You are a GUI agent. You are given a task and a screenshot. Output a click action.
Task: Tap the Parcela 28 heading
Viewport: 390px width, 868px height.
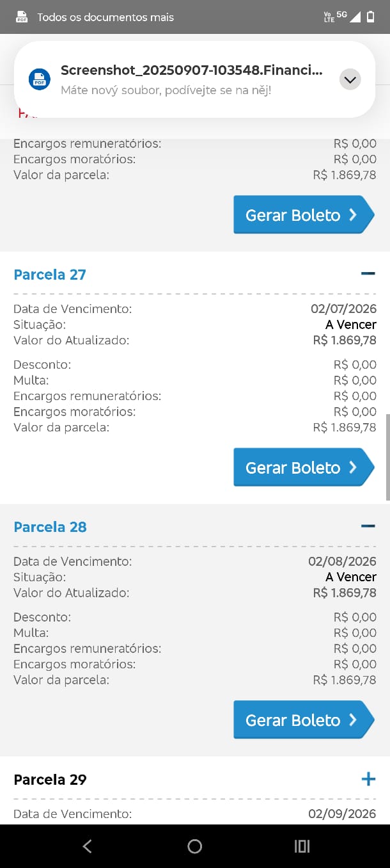[x=50, y=527]
